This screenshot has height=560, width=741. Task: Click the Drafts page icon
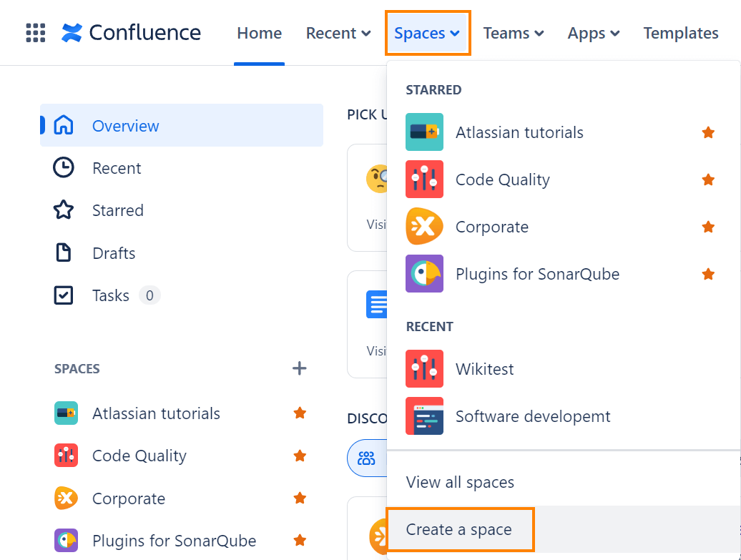pyautogui.click(x=64, y=253)
